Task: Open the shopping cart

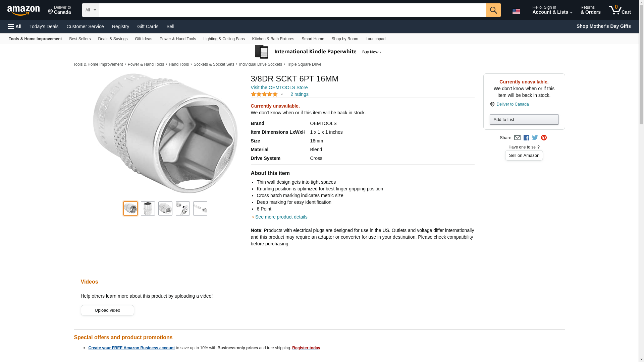Action: pyautogui.click(x=620, y=10)
